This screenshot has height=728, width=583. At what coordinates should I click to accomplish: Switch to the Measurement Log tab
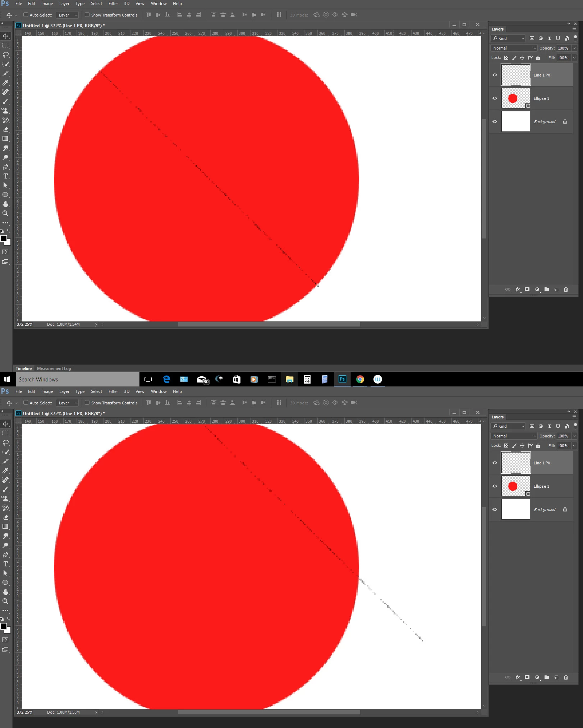(54, 368)
